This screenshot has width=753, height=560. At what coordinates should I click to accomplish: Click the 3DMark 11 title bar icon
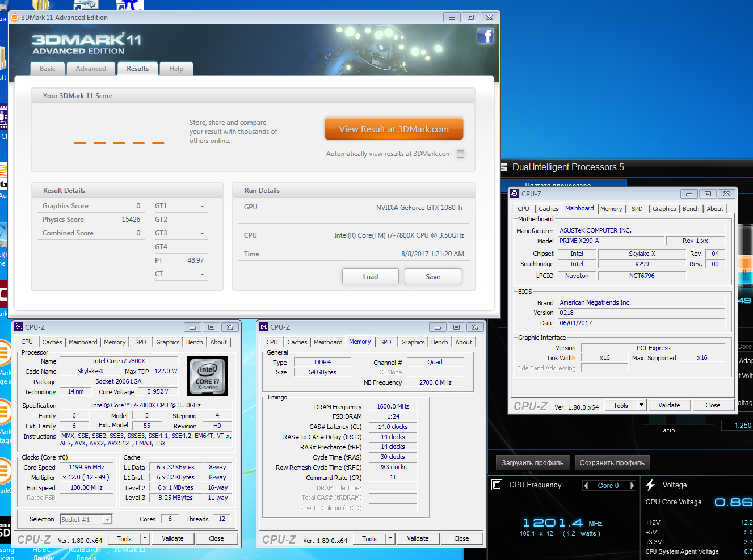[x=15, y=18]
